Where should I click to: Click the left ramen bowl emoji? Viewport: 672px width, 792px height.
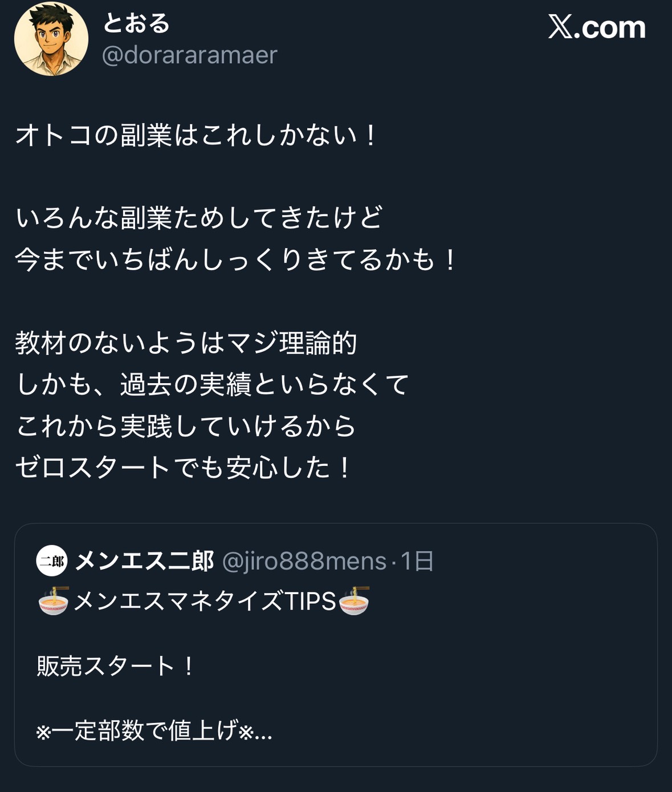(x=54, y=601)
